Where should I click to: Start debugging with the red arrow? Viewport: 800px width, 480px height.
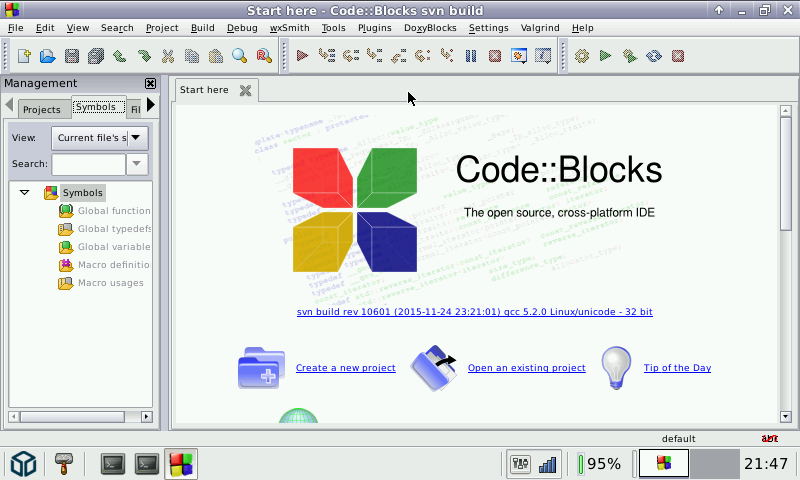point(302,55)
